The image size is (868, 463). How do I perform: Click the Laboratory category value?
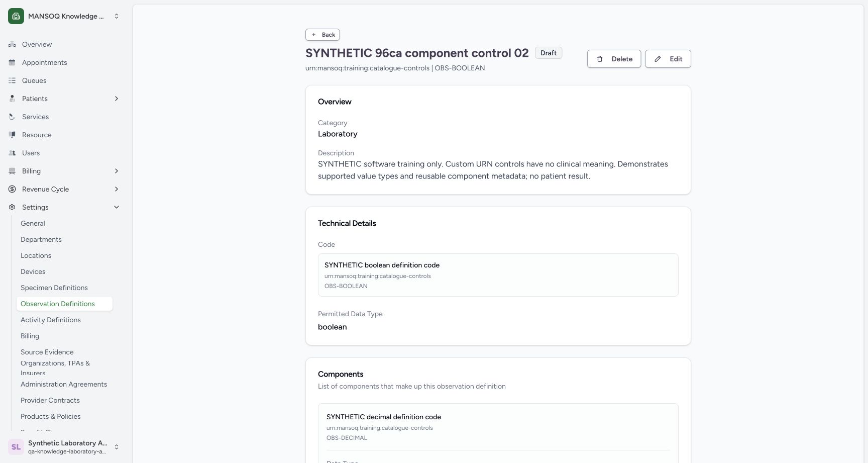click(x=338, y=134)
